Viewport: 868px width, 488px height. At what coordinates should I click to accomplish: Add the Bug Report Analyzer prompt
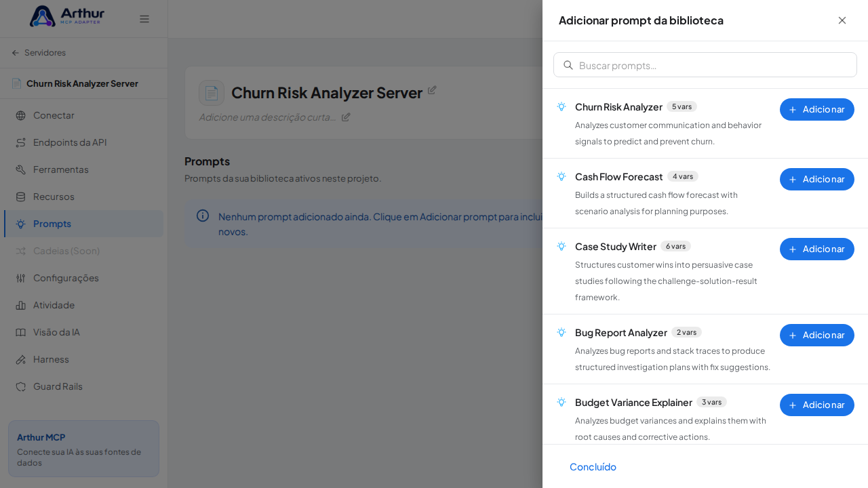pos(817,335)
